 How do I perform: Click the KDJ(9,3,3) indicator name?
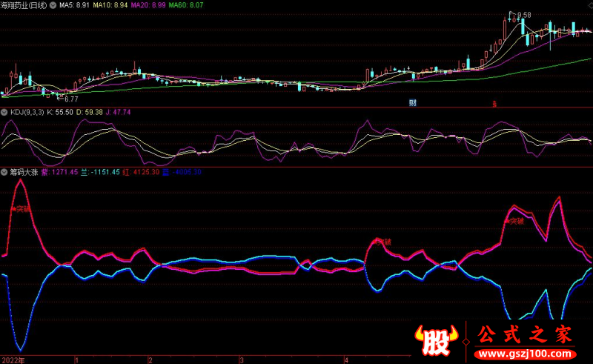pyautogui.click(x=27, y=113)
